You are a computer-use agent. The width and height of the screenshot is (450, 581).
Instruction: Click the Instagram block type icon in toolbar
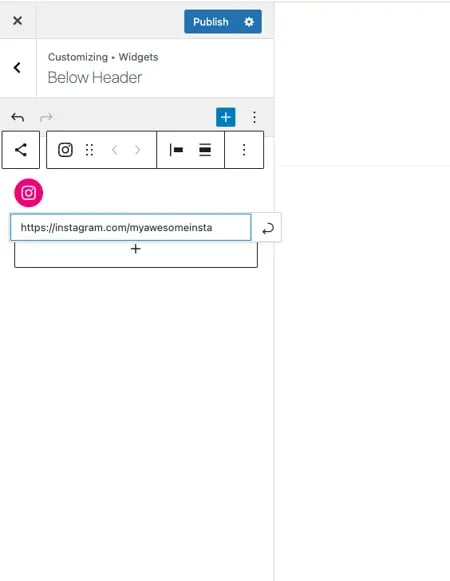coord(65,150)
